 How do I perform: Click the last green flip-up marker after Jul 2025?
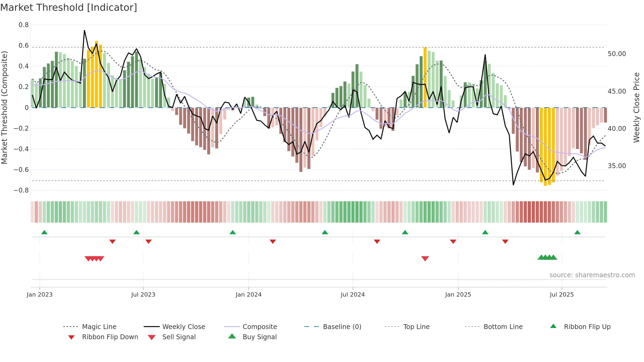click(x=577, y=232)
